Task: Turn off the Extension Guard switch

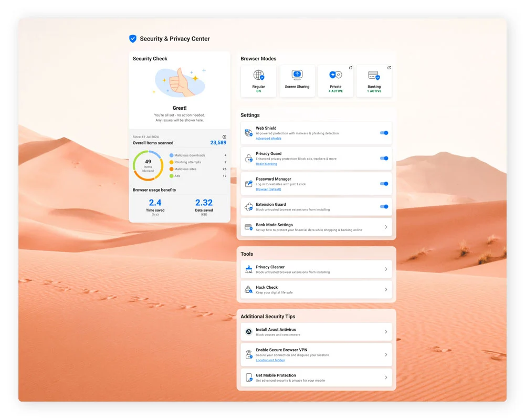Action: tap(384, 207)
